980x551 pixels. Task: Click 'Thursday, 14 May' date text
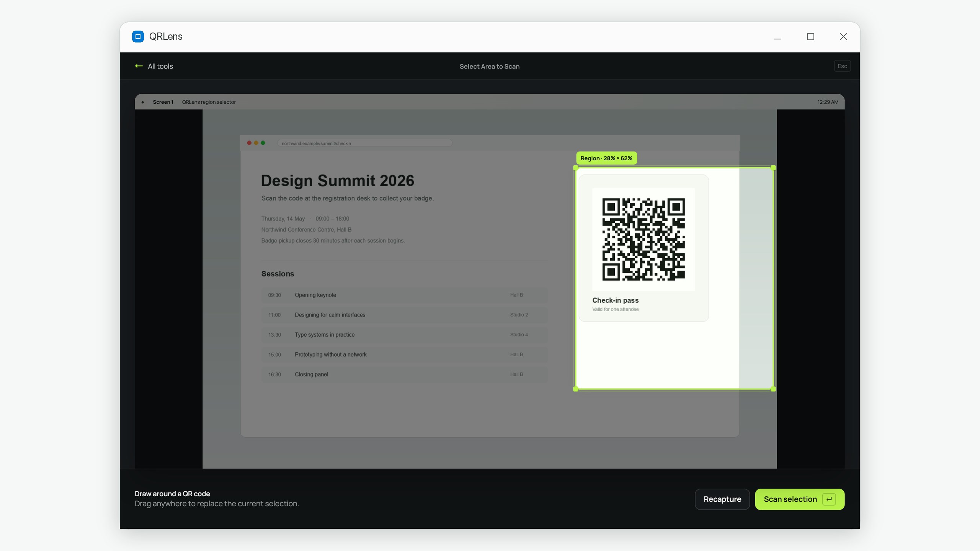pyautogui.click(x=283, y=219)
